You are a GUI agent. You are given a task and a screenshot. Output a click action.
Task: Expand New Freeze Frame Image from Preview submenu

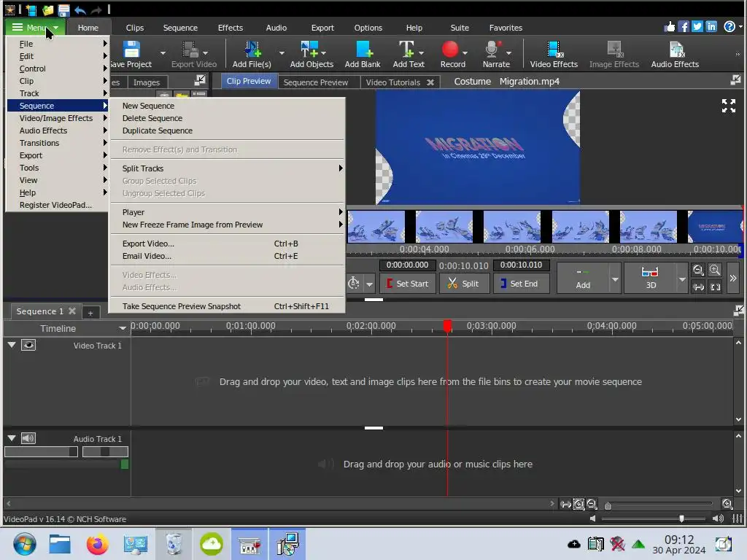(228, 225)
